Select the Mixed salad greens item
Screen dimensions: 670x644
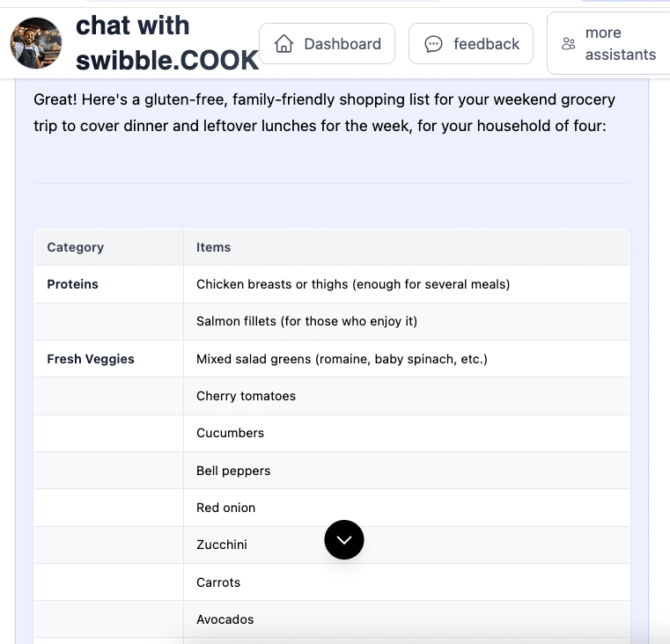342,359
